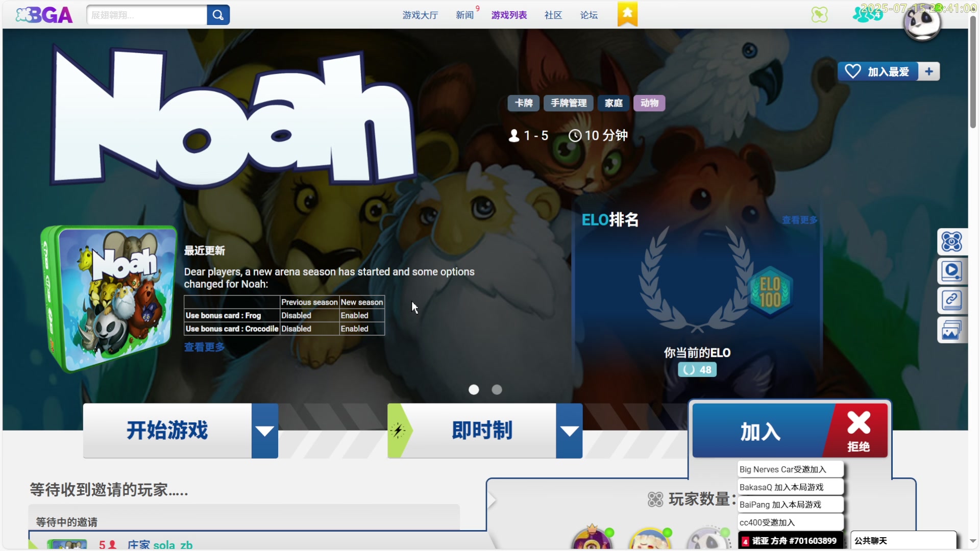Click the Noah game box thumbnail
This screenshot has height=551, width=980.
click(x=109, y=299)
